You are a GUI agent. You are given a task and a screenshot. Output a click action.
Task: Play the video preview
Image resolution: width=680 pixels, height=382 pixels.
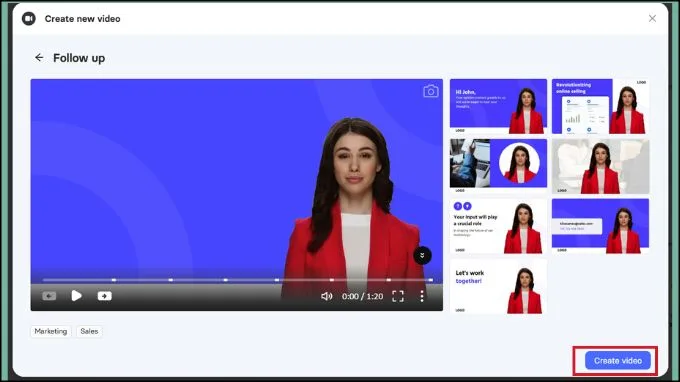coord(76,296)
